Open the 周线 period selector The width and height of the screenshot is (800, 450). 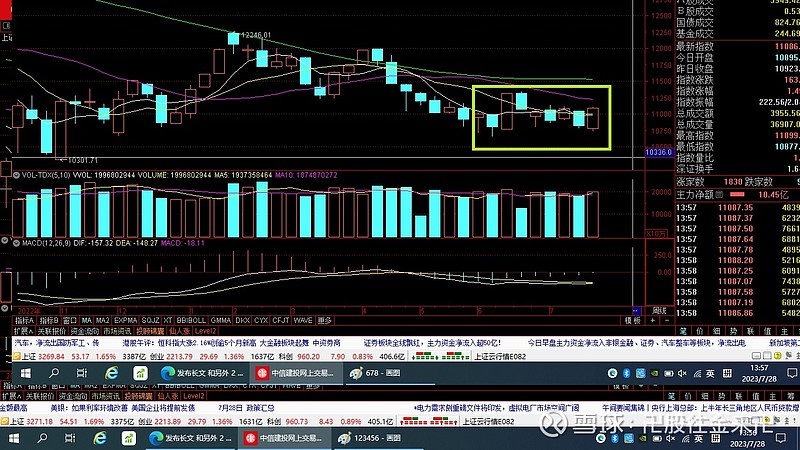(x=659, y=310)
